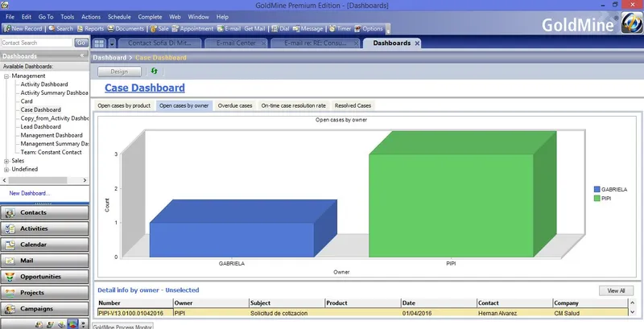The image size is (644, 329).
Task: Open the Mail navigation section
Action: click(44, 261)
